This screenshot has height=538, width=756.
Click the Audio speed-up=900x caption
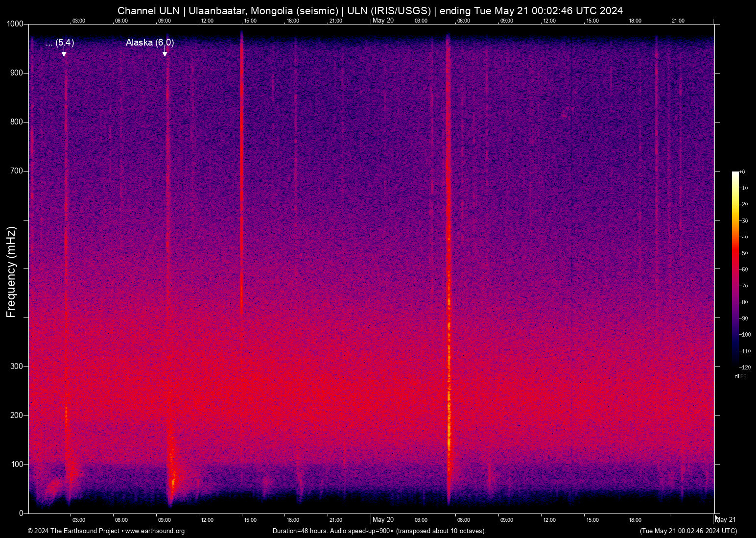pos(362,531)
